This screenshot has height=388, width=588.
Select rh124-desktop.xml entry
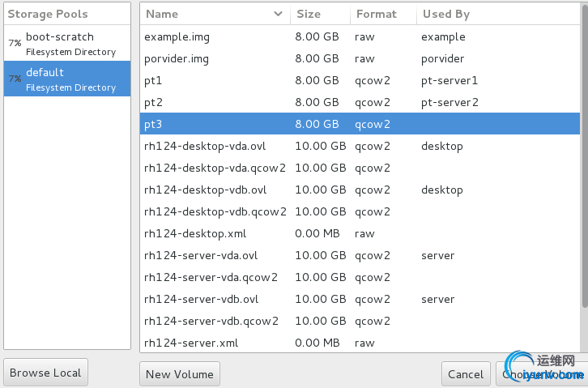pyautogui.click(x=194, y=233)
